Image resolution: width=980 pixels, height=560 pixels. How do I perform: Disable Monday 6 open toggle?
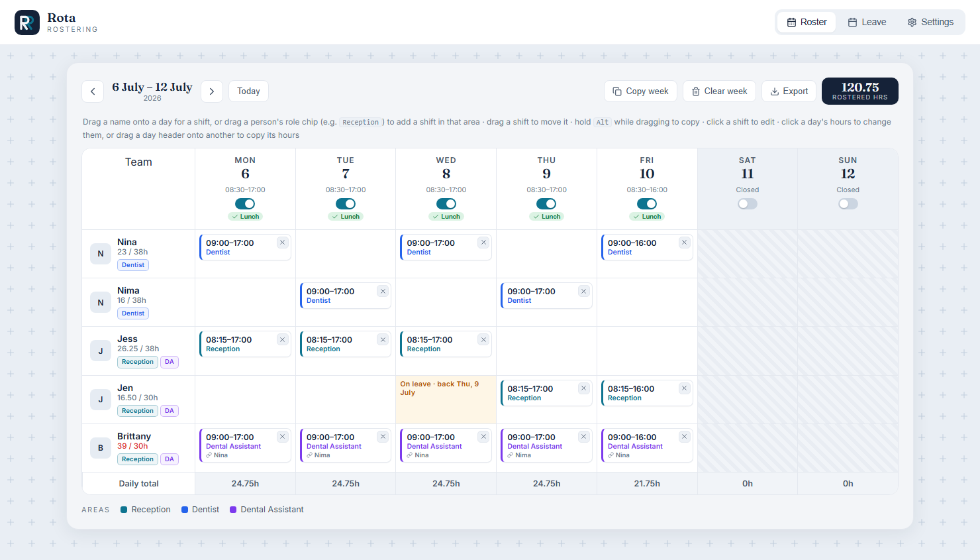(x=245, y=203)
